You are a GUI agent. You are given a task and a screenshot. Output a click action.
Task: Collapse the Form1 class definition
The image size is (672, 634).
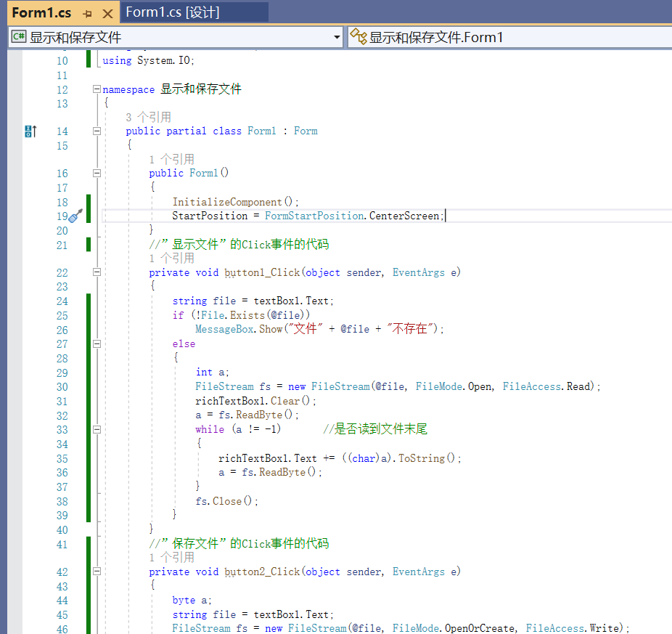(97, 131)
